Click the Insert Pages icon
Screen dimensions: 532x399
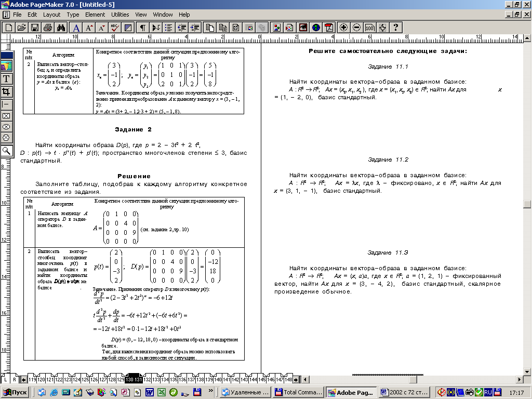coord(210,28)
